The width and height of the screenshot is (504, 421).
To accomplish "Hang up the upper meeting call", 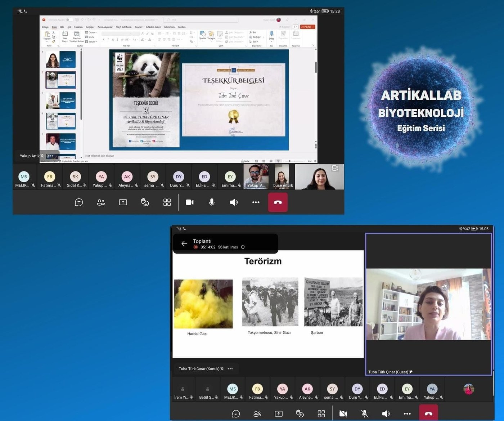I will tap(278, 202).
